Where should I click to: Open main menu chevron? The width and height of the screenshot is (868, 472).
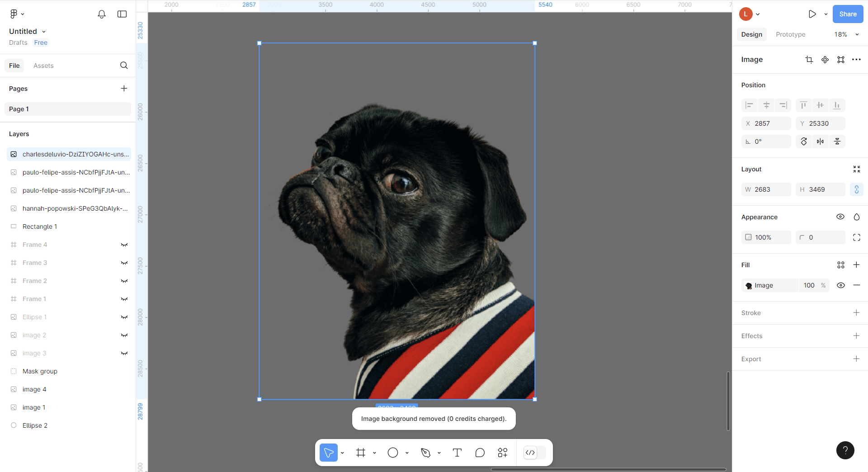click(23, 14)
